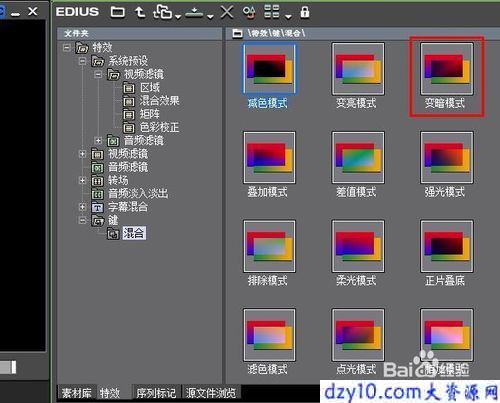
Task: Collapse the 特效 root folder
Action: [x=66, y=48]
